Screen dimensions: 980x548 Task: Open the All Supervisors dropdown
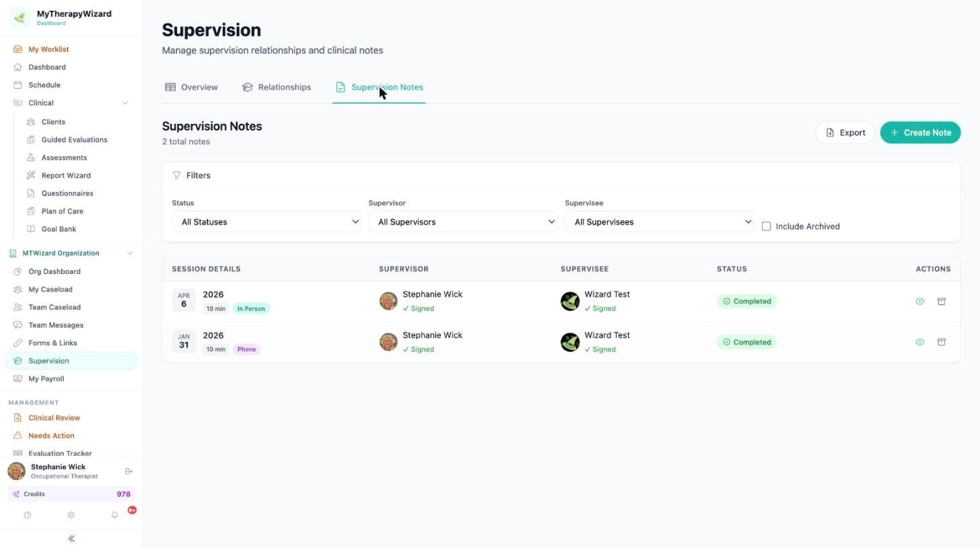463,222
